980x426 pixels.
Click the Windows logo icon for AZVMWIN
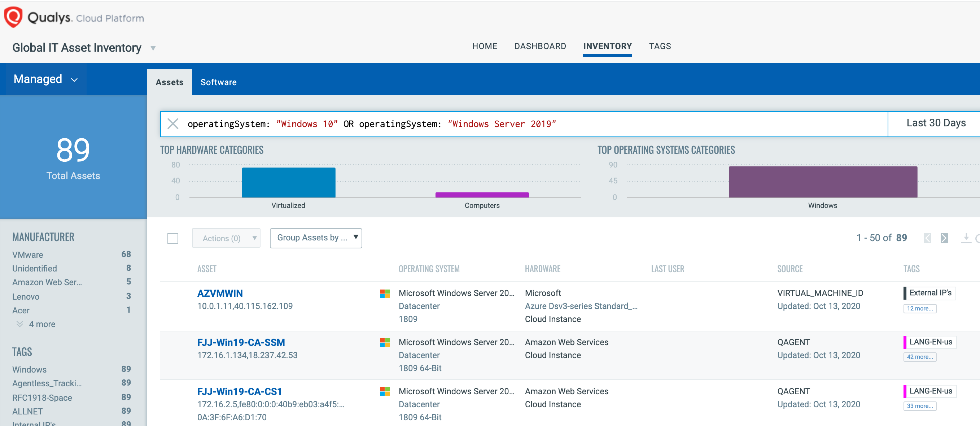[385, 294]
